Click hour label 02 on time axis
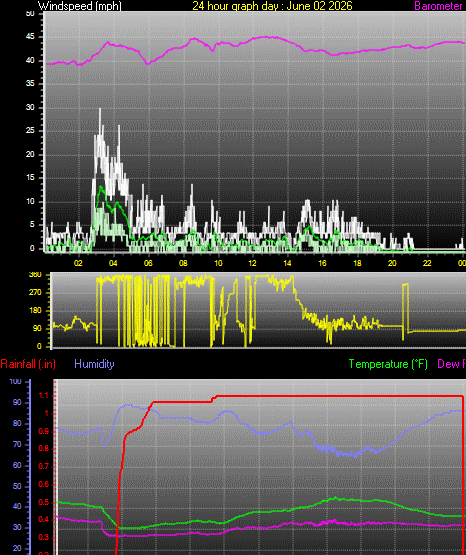 78,263
